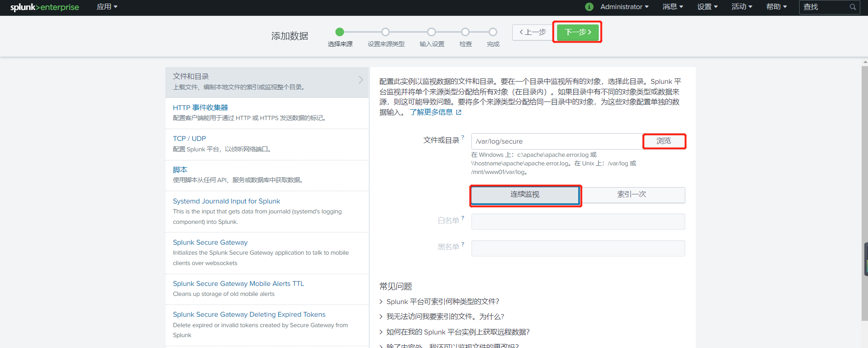Open the 帮助 dropdown menu
The height and width of the screenshot is (348, 868).
[x=777, y=7]
